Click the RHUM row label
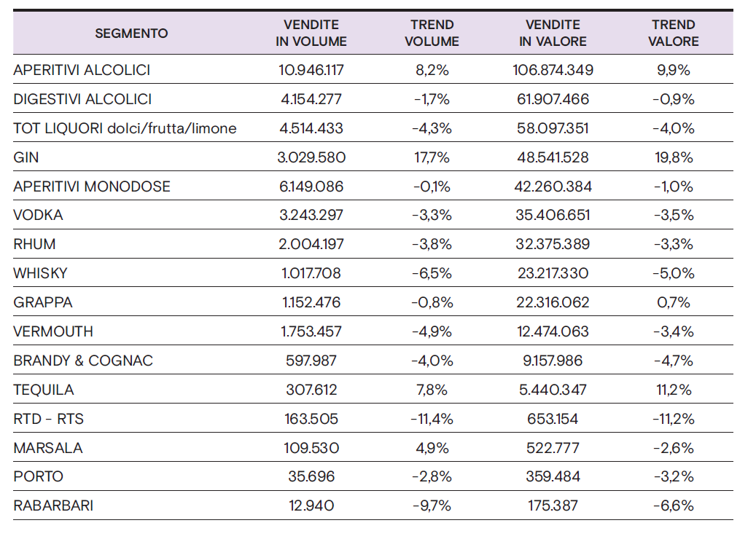 [x=34, y=244]
